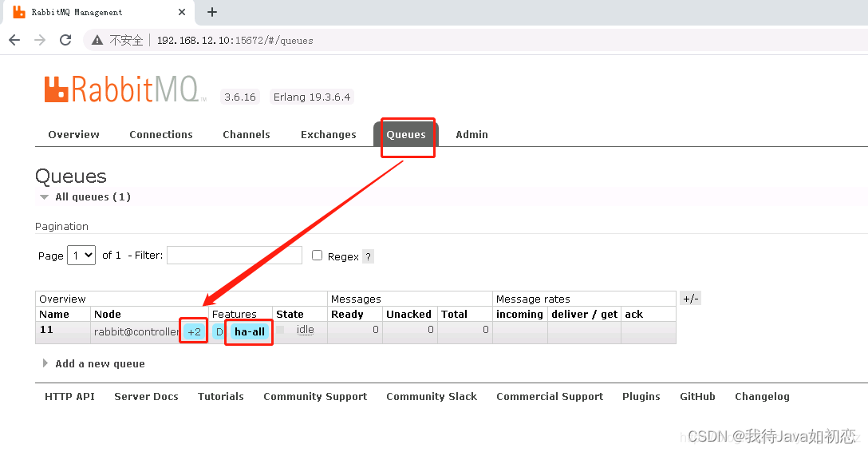This screenshot has width=868, height=452.
Task: Open the Page number dropdown
Action: coord(81,256)
